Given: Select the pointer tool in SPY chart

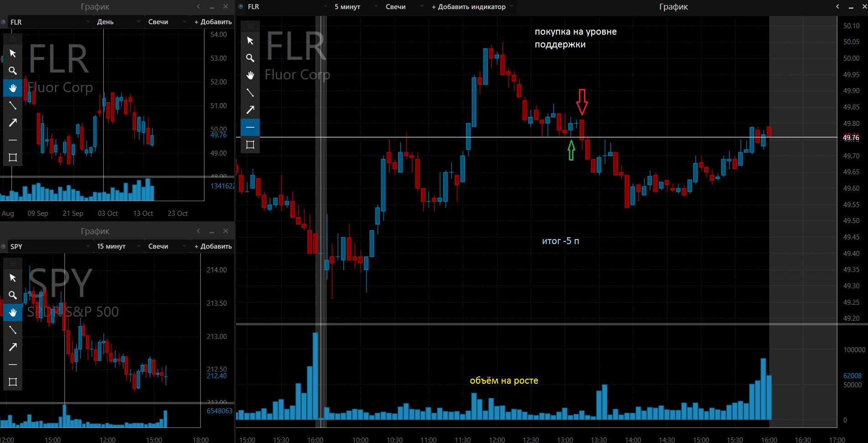Looking at the screenshot, I should (13, 278).
